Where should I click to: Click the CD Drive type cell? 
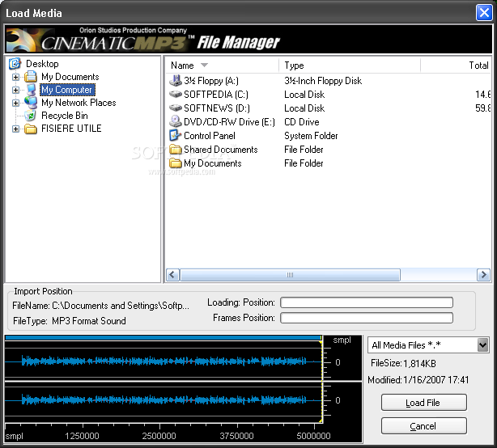point(302,122)
